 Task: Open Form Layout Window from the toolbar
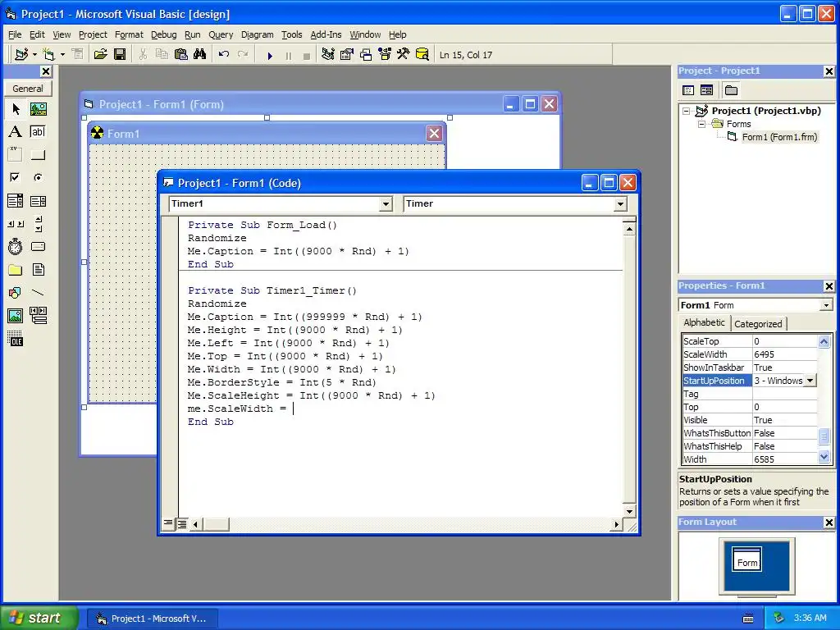(366, 55)
